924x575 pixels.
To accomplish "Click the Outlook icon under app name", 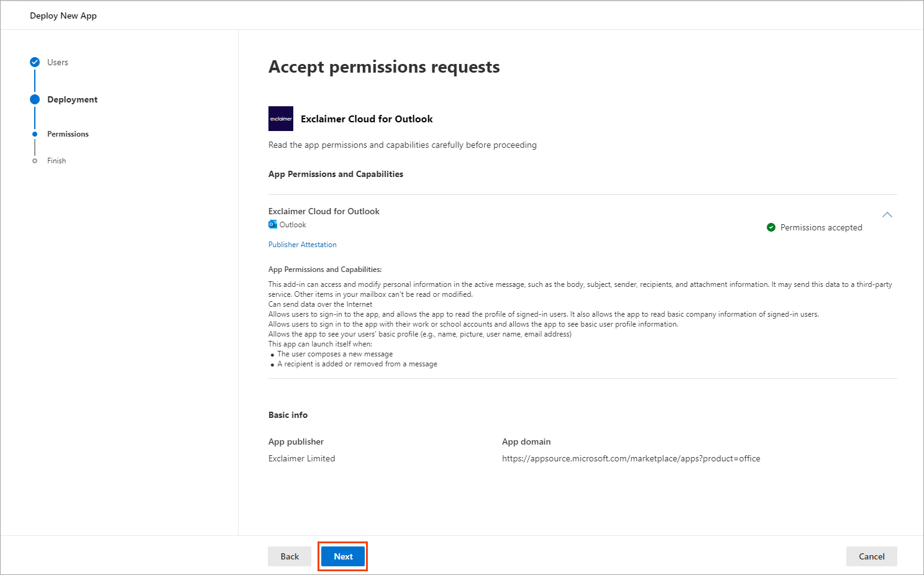I will [273, 225].
